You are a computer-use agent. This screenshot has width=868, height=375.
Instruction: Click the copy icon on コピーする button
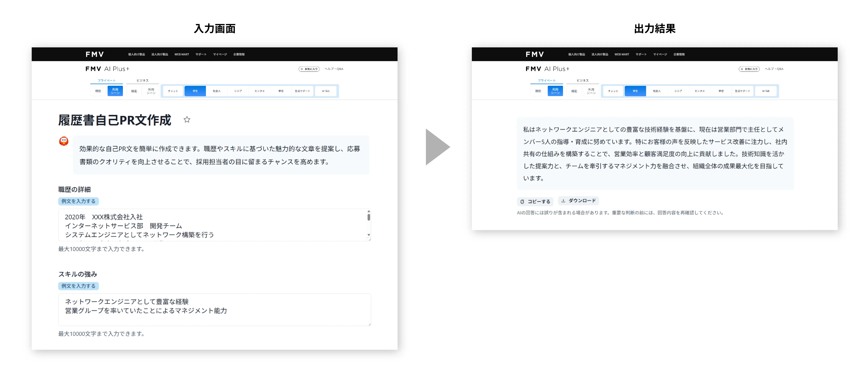click(x=522, y=201)
